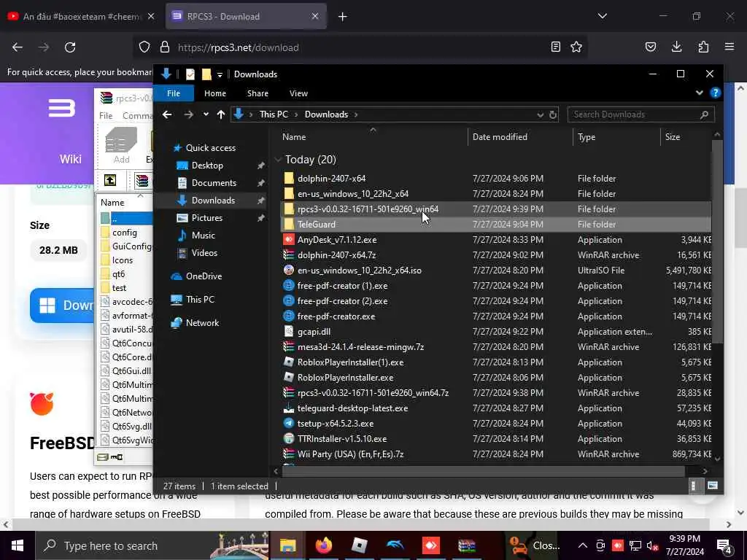Bookmark this page with the star icon
The height and width of the screenshot is (560, 747).
click(x=576, y=47)
